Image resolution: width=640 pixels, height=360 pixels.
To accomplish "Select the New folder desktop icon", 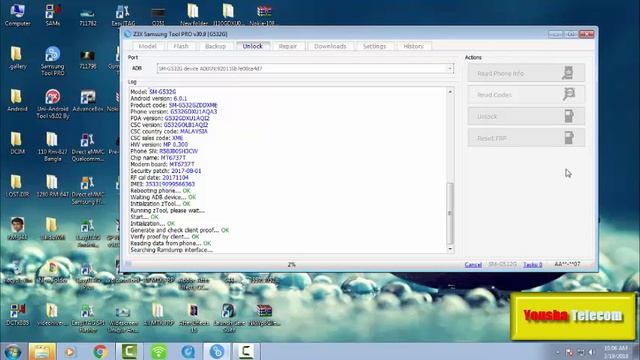I will tap(193, 15).
